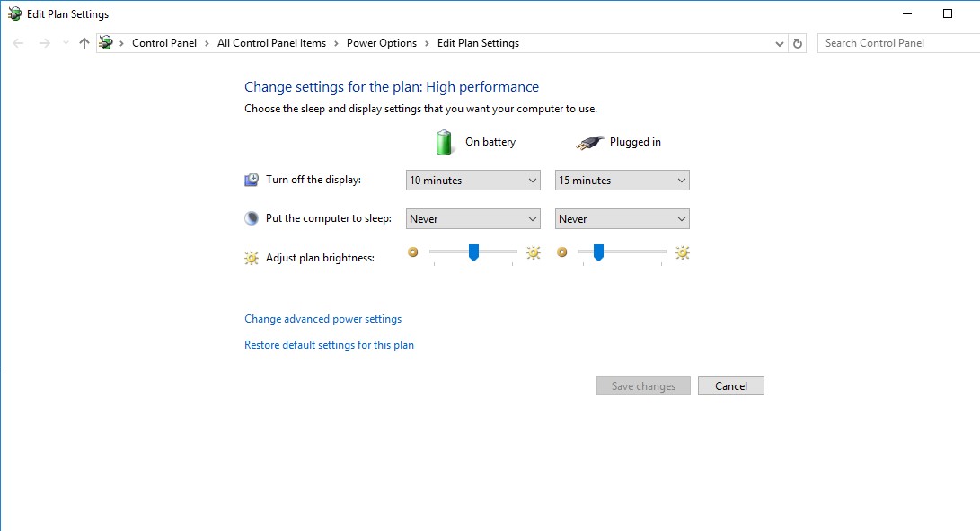Open On battery sleep dropdown showing Never
Image resolution: width=980 pixels, height=531 pixels.
pos(473,219)
